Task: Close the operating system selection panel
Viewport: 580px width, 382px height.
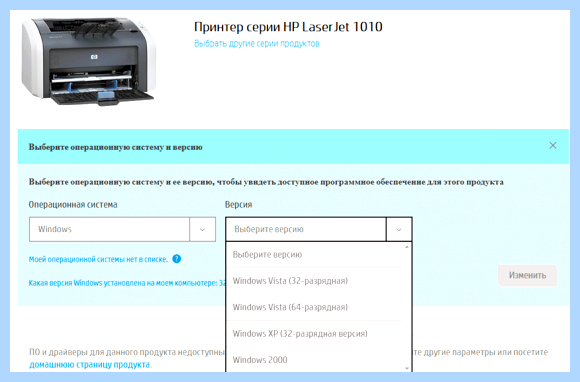Action: (553, 146)
